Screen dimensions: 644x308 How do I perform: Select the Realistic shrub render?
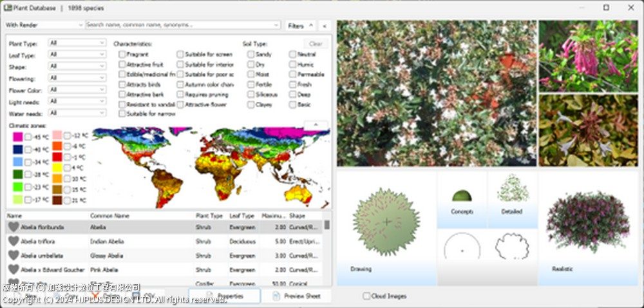[588, 222]
